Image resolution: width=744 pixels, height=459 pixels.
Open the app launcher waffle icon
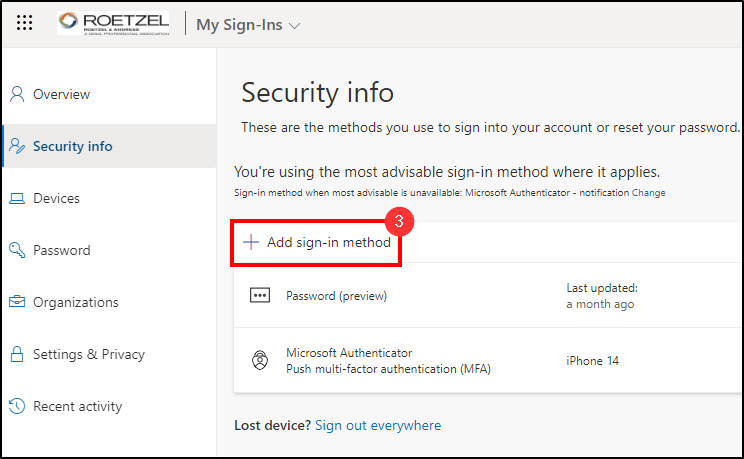coord(25,25)
